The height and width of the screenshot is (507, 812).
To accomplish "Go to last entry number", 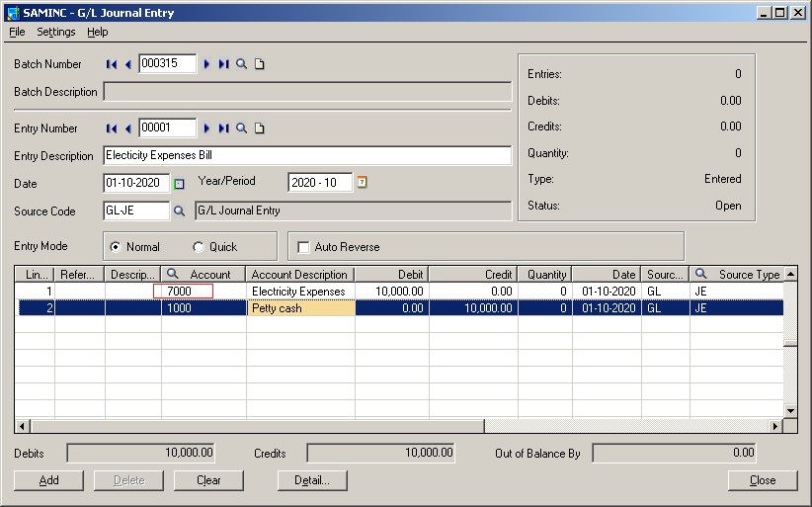I will point(223,128).
